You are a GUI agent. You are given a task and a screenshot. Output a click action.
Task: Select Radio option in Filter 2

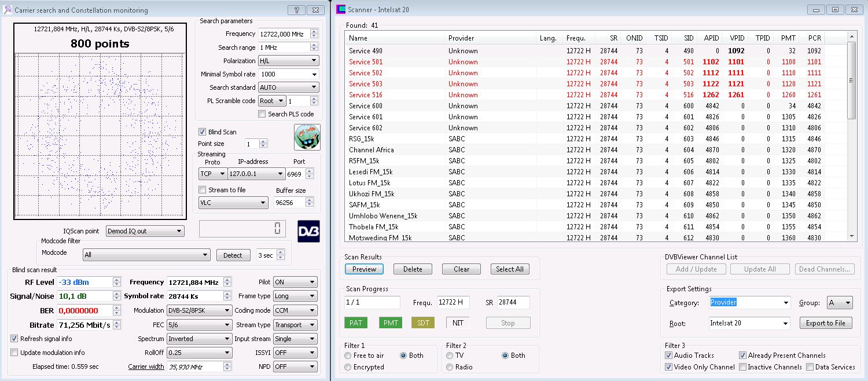[450, 367]
